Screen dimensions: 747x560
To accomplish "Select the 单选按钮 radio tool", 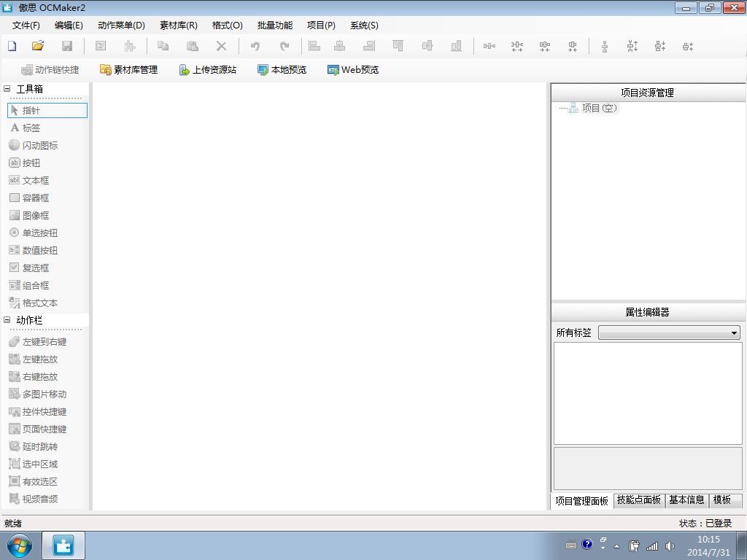I will pos(34,233).
